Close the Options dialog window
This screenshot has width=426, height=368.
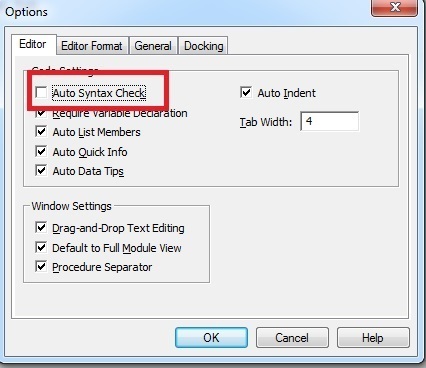click(x=395, y=7)
